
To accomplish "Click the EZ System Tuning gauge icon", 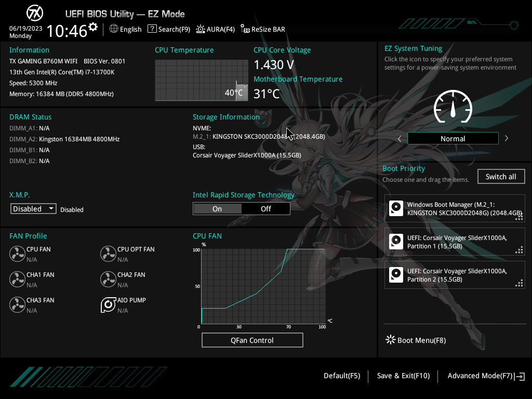I will [x=453, y=108].
